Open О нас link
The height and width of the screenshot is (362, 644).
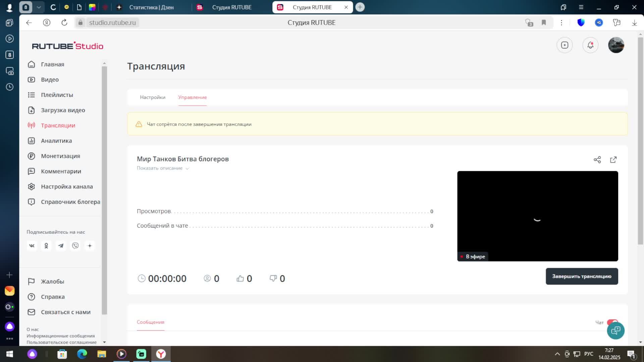click(x=33, y=329)
